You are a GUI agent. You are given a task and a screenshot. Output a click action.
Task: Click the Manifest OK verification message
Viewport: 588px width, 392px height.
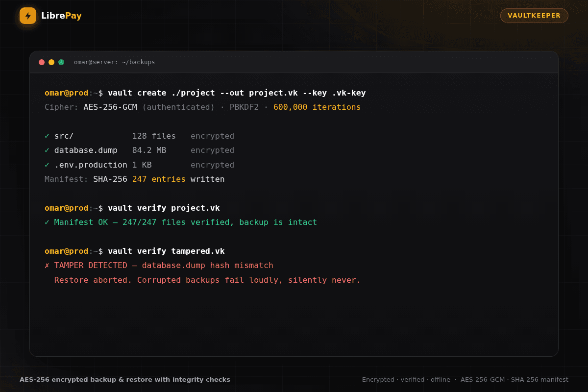tap(186, 222)
